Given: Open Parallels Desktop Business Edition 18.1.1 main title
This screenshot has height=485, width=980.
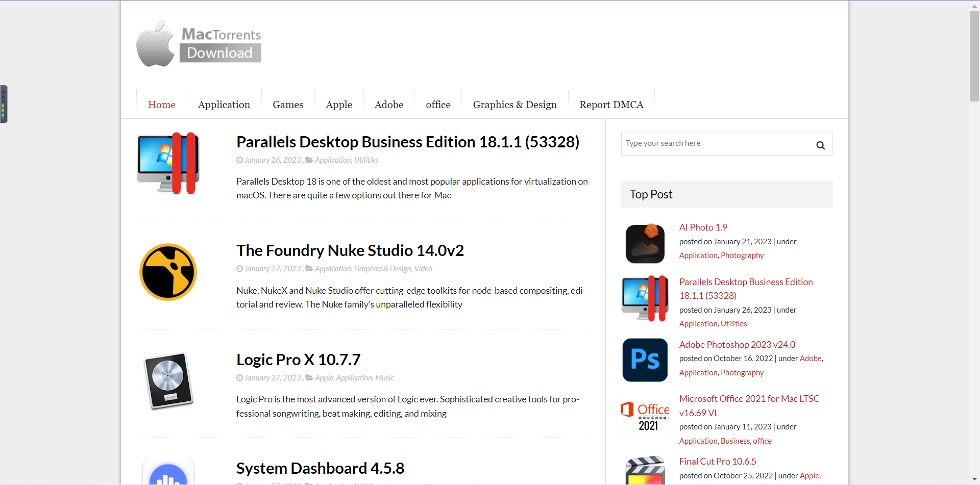Looking at the screenshot, I should [408, 142].
